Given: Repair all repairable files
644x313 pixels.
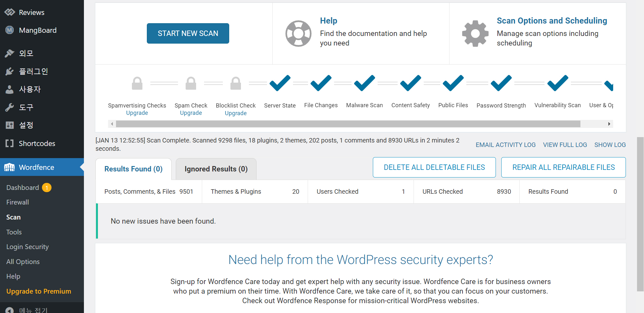Looking at the screenshot, I should point(564,167).
